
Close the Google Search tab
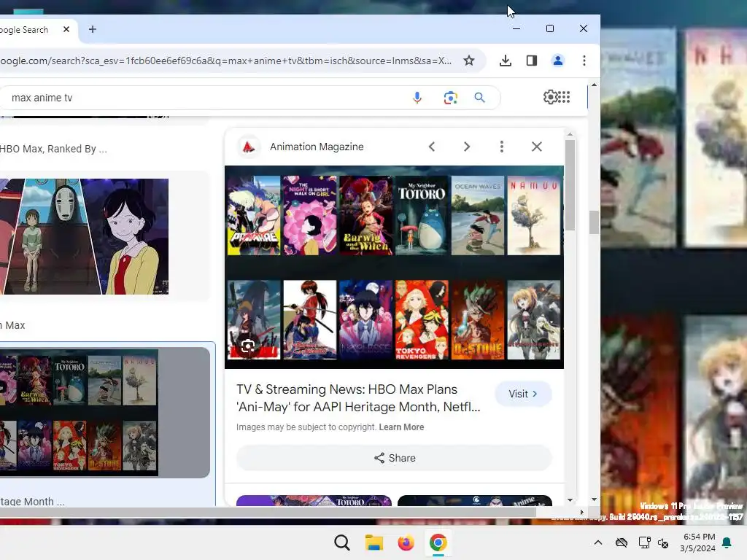click(x=66, y=29)
